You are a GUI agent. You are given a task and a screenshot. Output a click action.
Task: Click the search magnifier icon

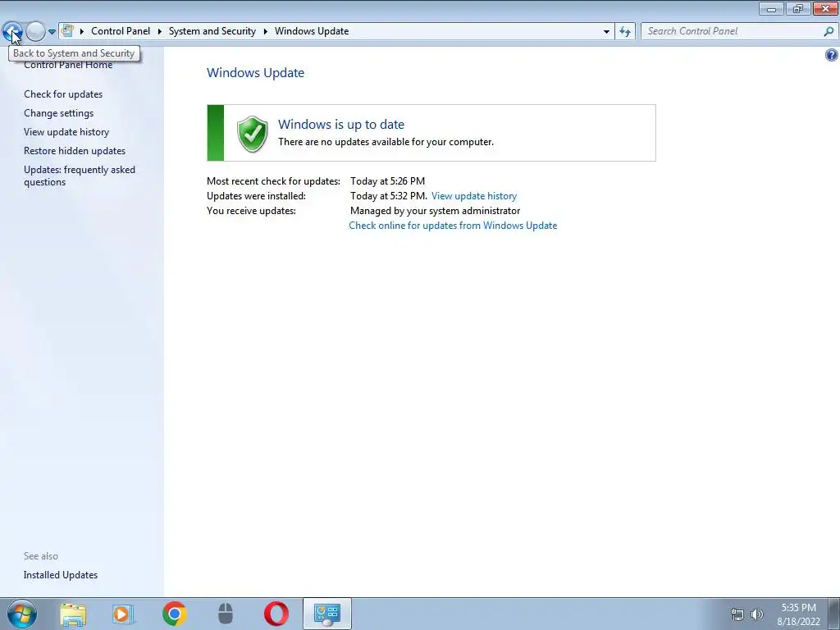tap(829, 31)
